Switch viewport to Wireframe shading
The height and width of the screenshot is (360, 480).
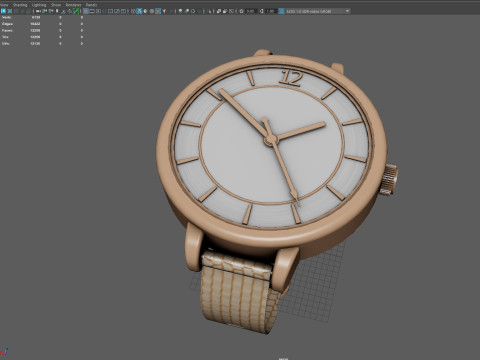click(133, 11)
